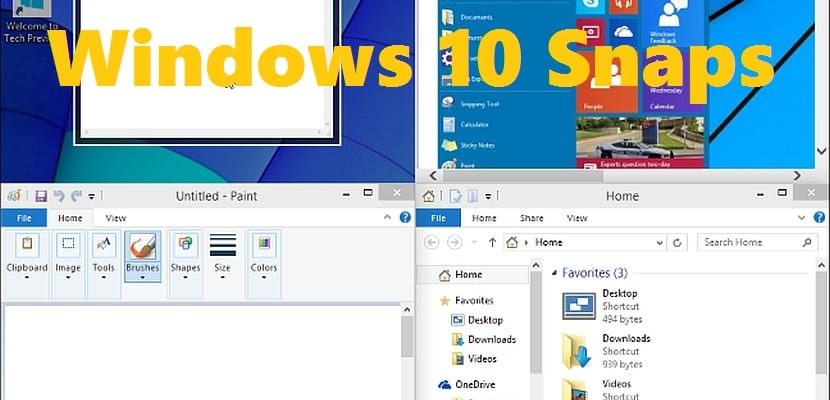Save the drawing via Paint's quick access icon
Screen dimensions: 830x400
[41, 196]
